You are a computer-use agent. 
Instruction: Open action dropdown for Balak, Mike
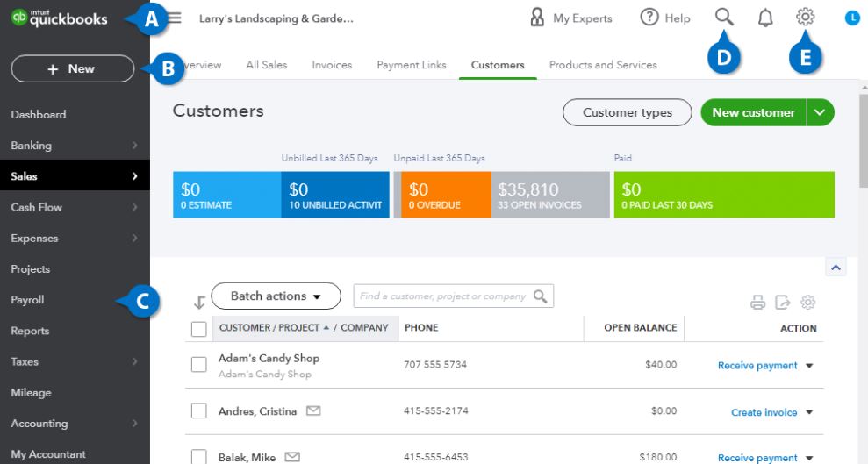click(809, 458)
